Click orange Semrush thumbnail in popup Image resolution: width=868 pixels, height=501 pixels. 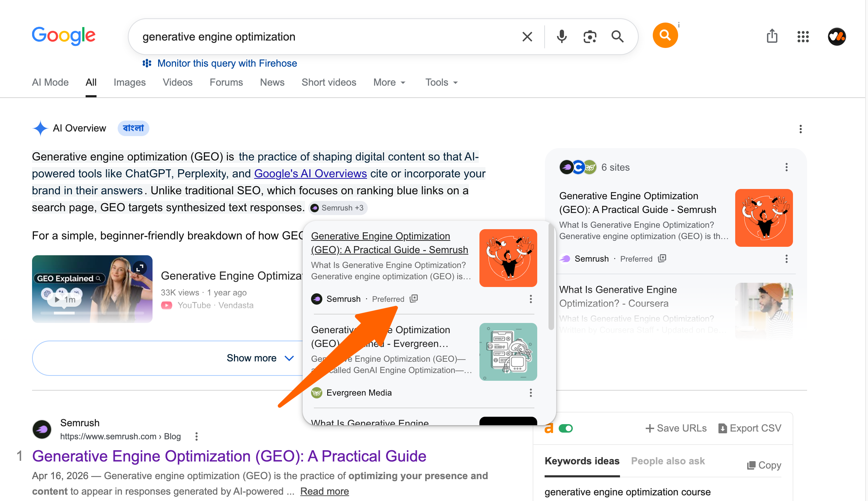pos(508,258)
